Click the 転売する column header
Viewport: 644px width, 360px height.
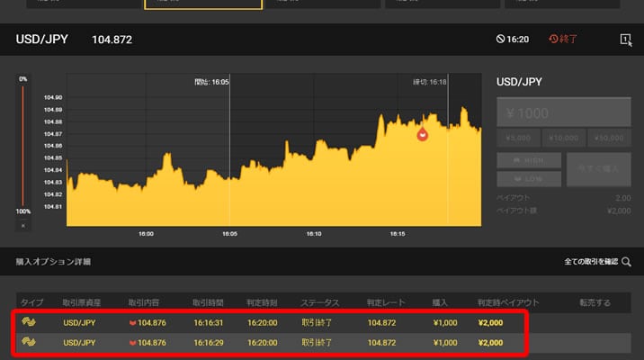point(595,303)
